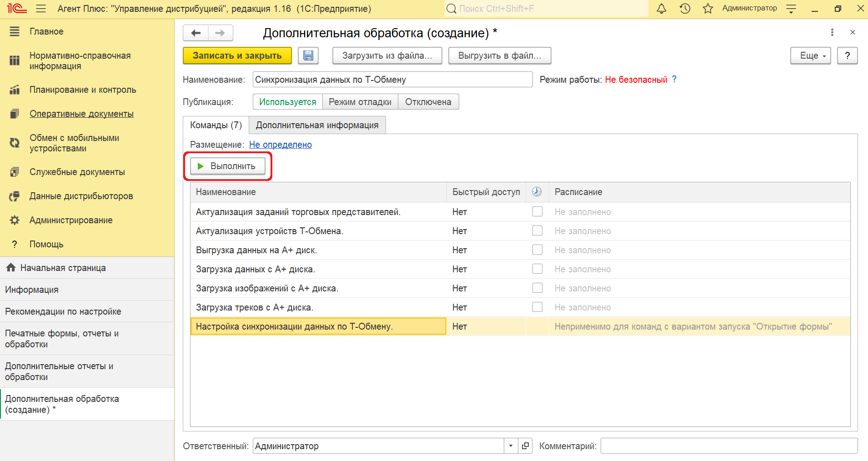Toggle schedule checkbox for Актуализация заданий торговых представителей

[537, 211]
